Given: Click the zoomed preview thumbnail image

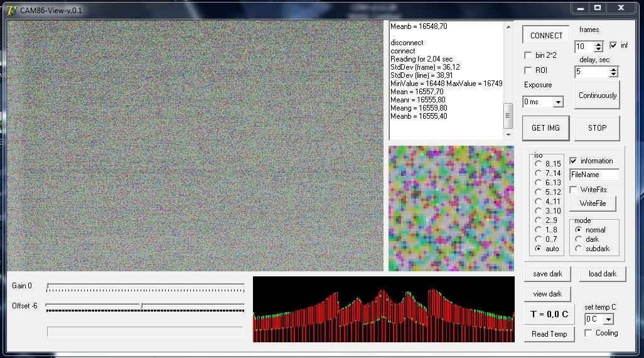Looking at the screenshot, I should pos(451,209).
